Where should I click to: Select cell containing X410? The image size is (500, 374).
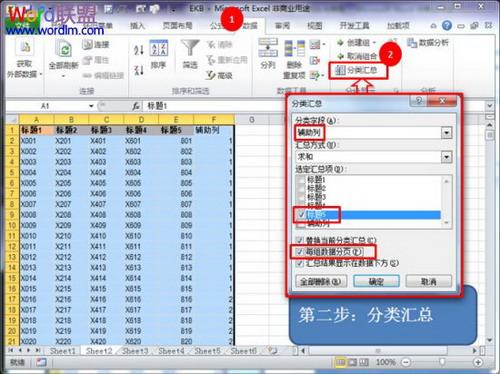click(x=106, y=236)
